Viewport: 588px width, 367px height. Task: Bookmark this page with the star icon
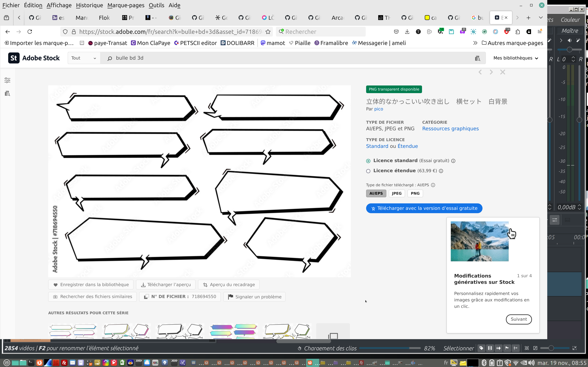coord(268,32)
